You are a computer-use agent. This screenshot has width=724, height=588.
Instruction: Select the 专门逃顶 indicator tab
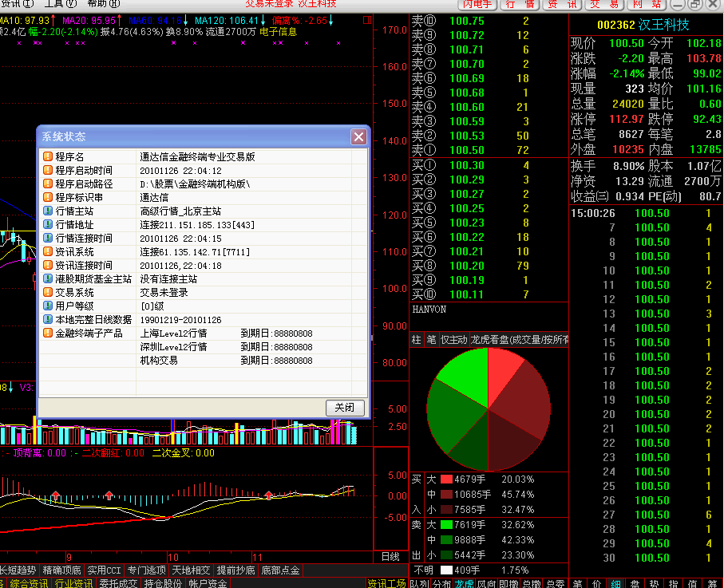(146, 570)
